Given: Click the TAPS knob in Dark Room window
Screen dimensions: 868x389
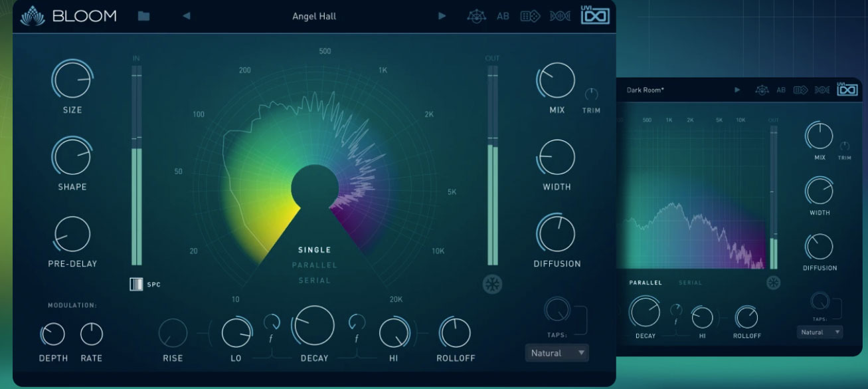Looking at the screenshot, I should pyautogui.click(x=820, y=300).
